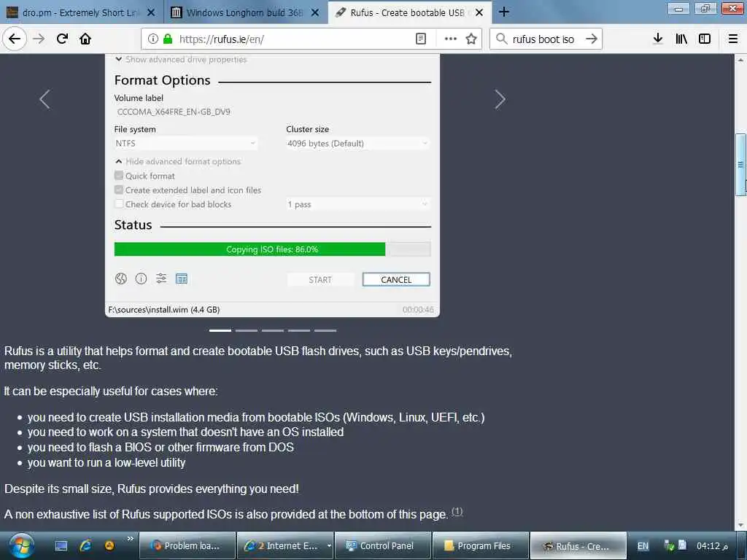This screenshot has height=560, width=747.
Task: Click the Rufus log window icon
Action: tap(182, 279)
